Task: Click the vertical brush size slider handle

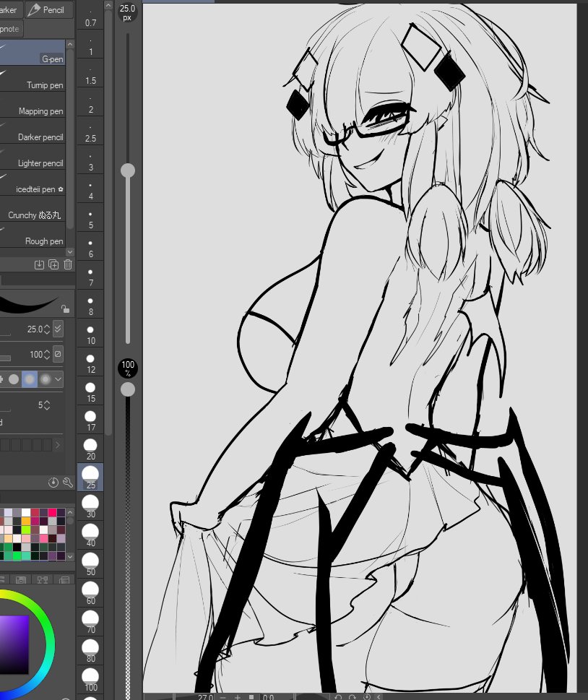Action: [128, 170]
